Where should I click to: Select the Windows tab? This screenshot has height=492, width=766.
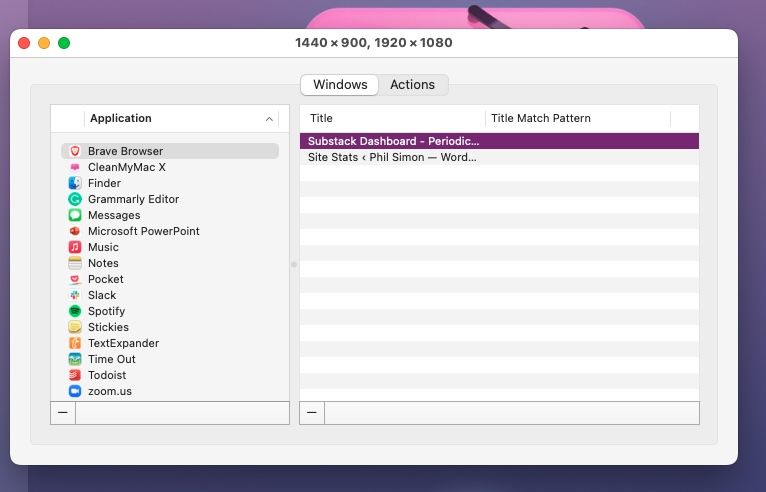[340, 85]
